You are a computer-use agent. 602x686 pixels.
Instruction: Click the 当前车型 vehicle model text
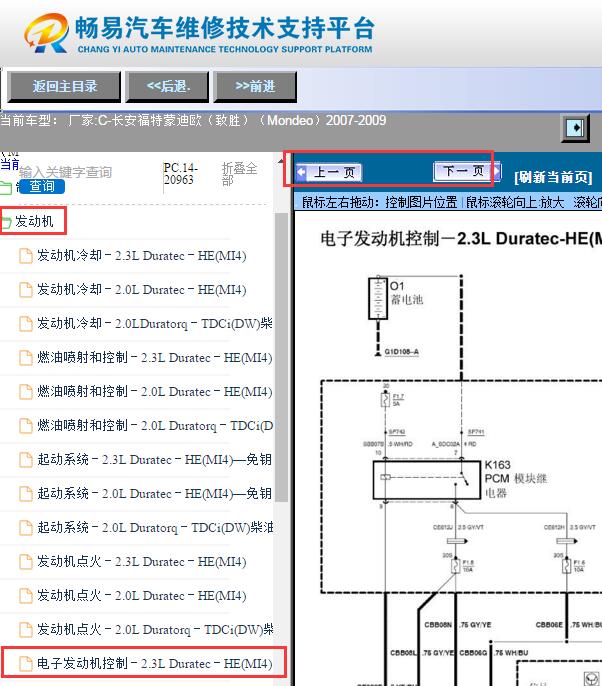193,120
